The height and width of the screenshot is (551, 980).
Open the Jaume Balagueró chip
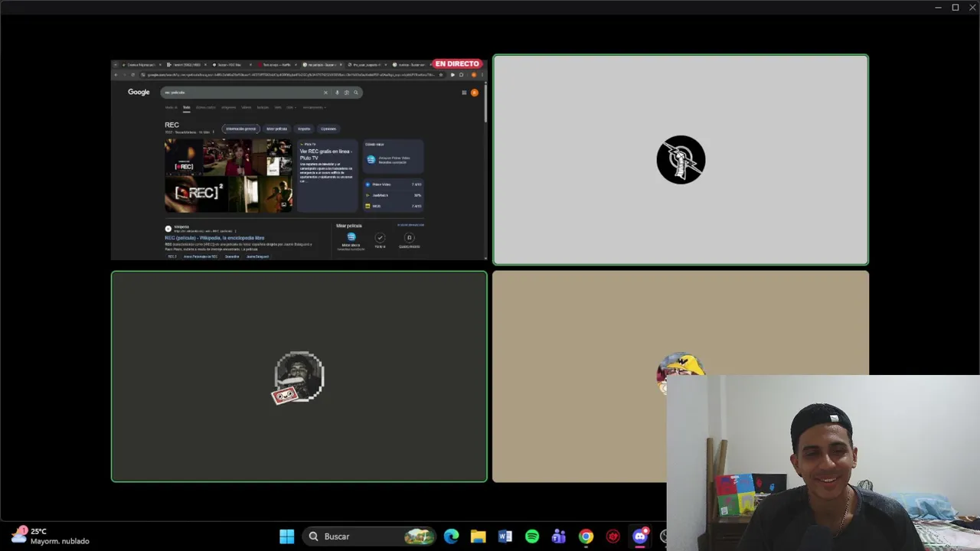[257, 256]
